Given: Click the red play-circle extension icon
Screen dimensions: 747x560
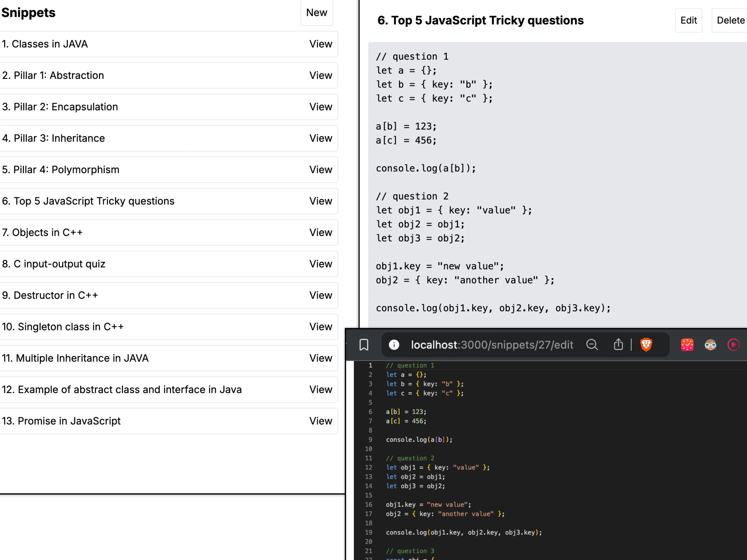Looking at the screenshot, I should click(733, 345).
